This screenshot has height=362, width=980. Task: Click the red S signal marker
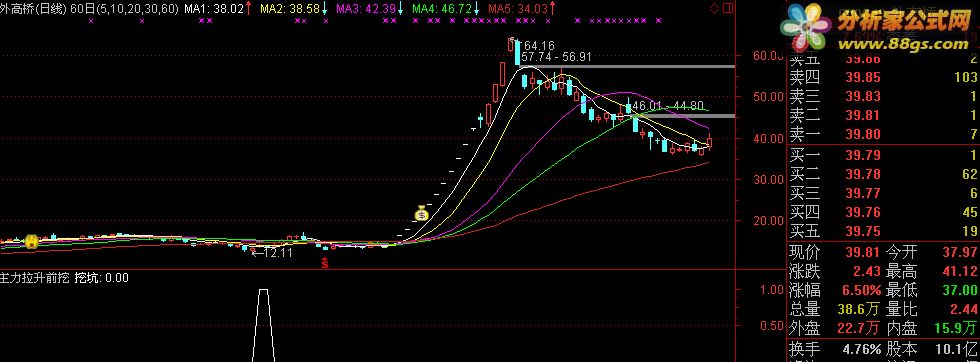[x=324, y=263]
